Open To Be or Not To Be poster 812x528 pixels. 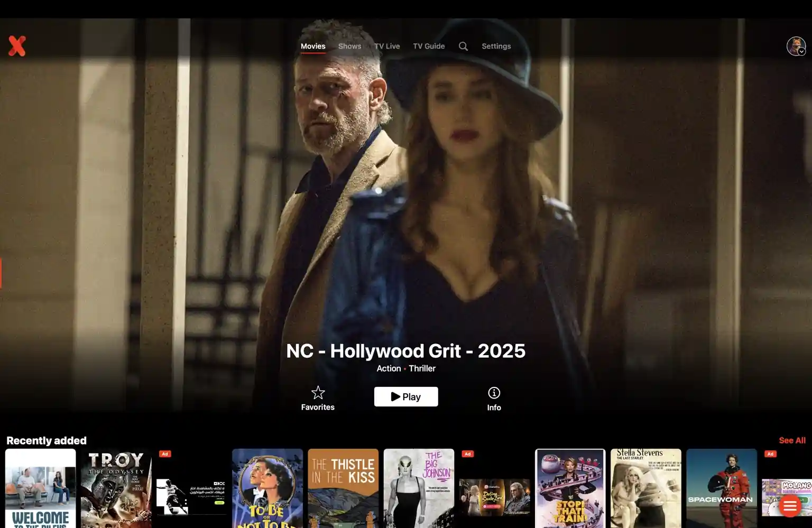267,488
